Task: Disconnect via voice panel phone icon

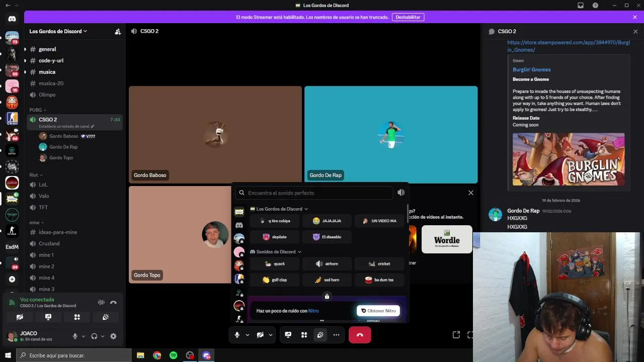Action: tap(113, 302)
